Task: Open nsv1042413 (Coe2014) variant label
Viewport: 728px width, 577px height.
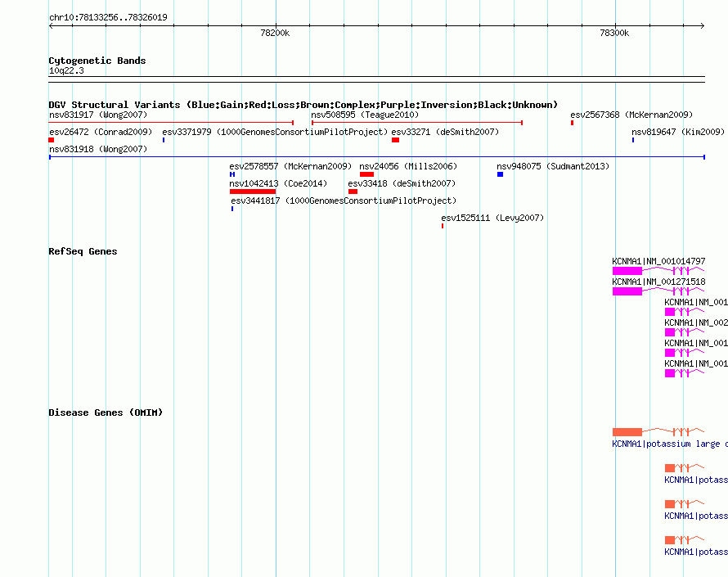Action: [278, 183]
